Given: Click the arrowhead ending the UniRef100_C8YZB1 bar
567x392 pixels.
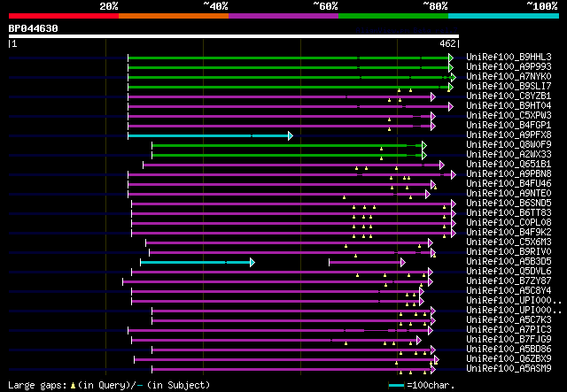Looking at the screenshot, I should coord(433,96).
